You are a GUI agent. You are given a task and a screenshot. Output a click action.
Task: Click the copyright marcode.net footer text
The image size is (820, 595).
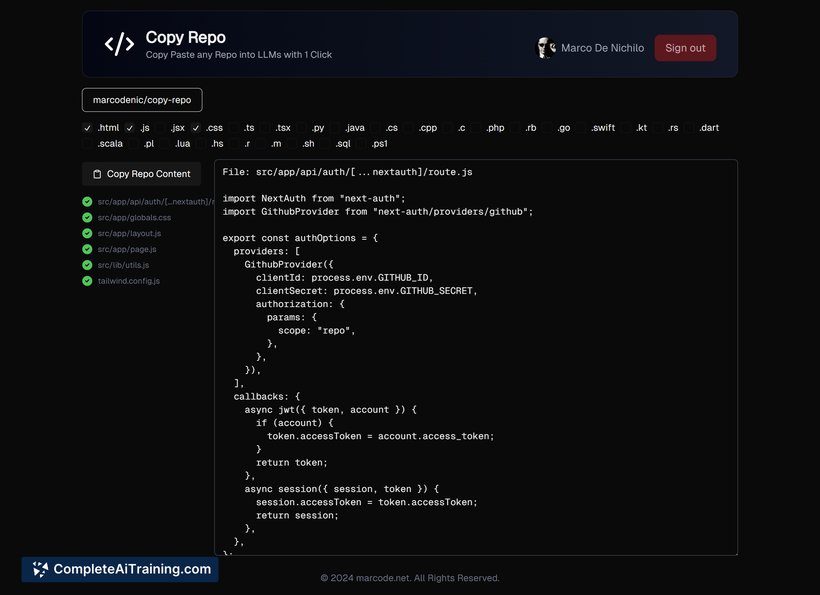pyautogui.click(x=410, y=578)
